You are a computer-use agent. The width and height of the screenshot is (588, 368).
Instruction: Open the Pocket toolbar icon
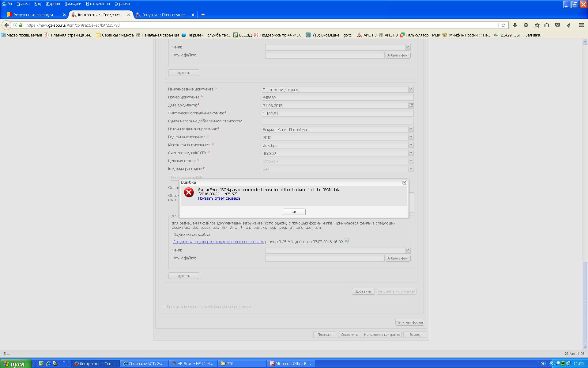[x=558, y=25]
